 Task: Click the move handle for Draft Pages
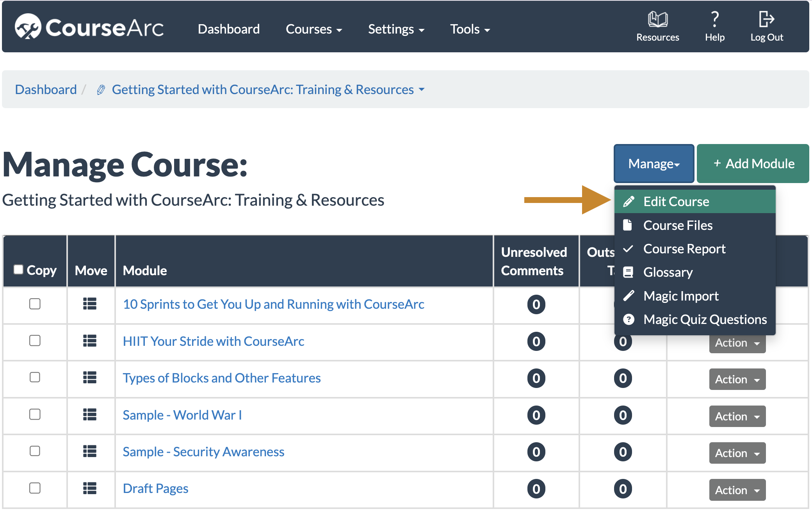coord(90,488)
